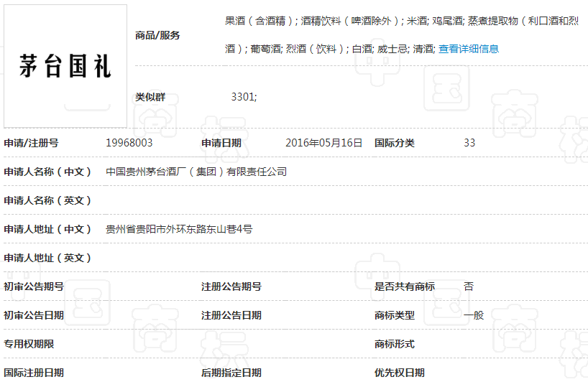Click the 商标形式 field label
Viewport: 588px width, 382px height.
[395, 344]
